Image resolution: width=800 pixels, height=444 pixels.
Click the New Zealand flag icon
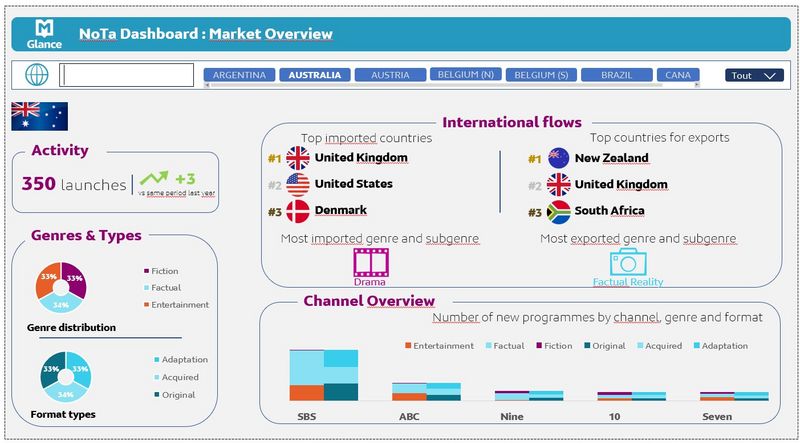coord(558,158)
